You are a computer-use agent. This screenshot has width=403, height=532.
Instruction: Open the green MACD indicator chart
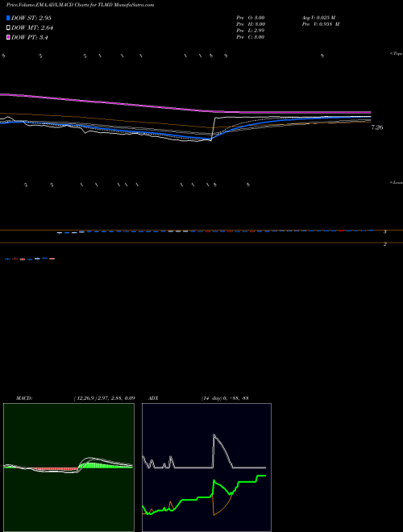point(69,468)
